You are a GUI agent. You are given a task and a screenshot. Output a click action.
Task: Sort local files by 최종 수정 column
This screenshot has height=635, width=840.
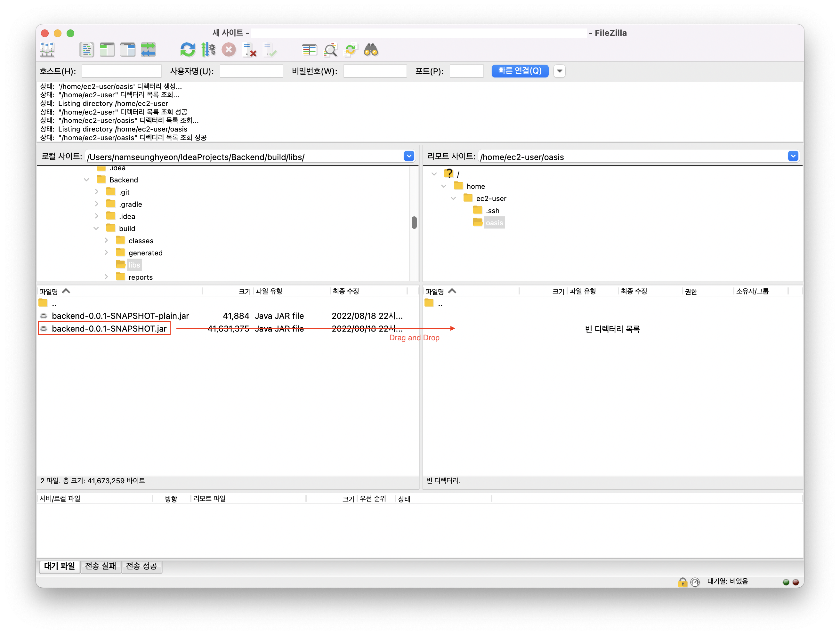click(x=368, y=291)
